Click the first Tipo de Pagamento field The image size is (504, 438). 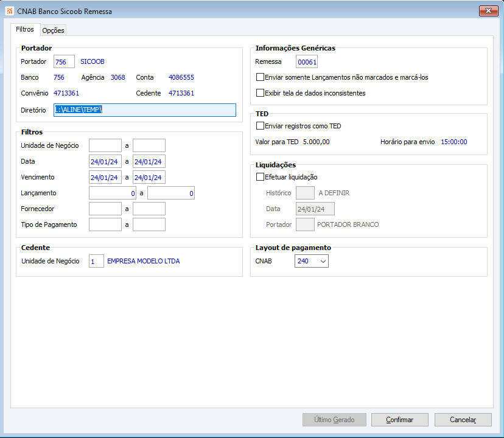(x=105, y=224)
